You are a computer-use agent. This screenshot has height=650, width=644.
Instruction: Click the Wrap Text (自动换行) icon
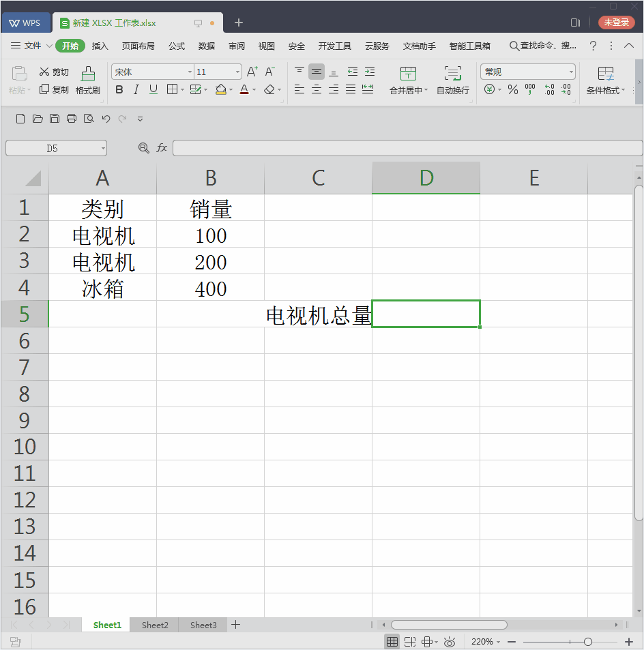(x=452, y=74)
